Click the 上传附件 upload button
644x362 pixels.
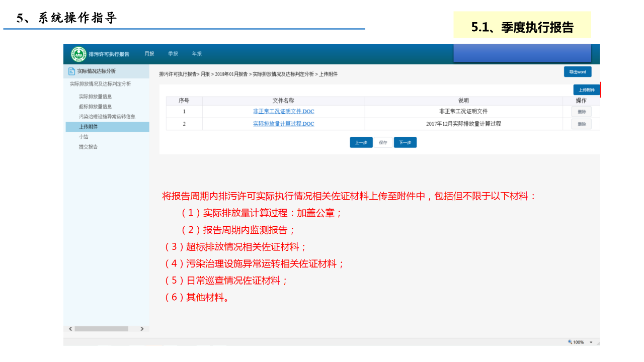(586, 90)
